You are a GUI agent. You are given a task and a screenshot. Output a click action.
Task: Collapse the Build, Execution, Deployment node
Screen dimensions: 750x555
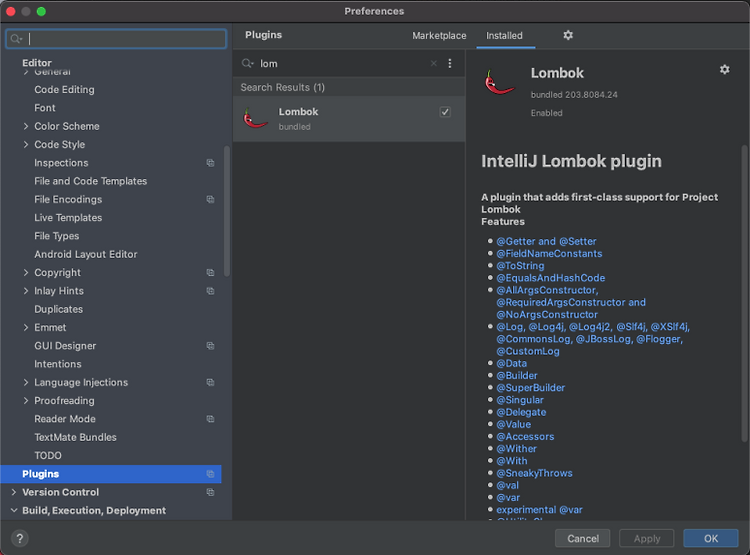(13, 510)
